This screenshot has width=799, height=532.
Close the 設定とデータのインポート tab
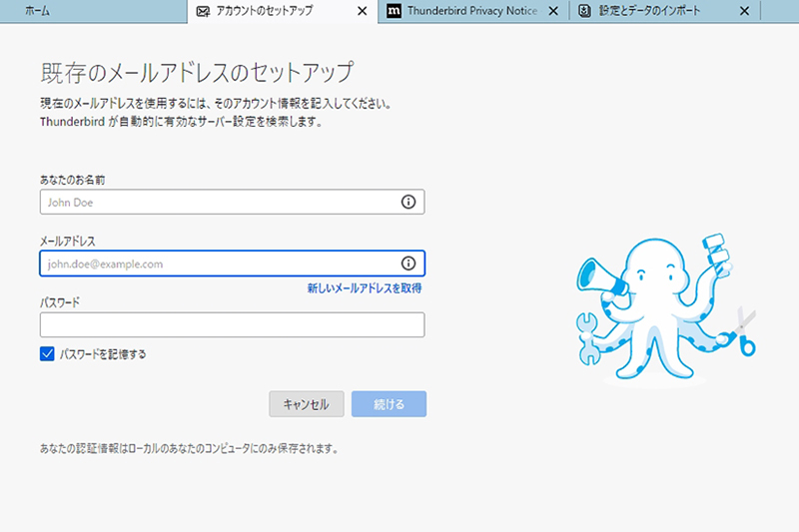click(x=743, y=12)
